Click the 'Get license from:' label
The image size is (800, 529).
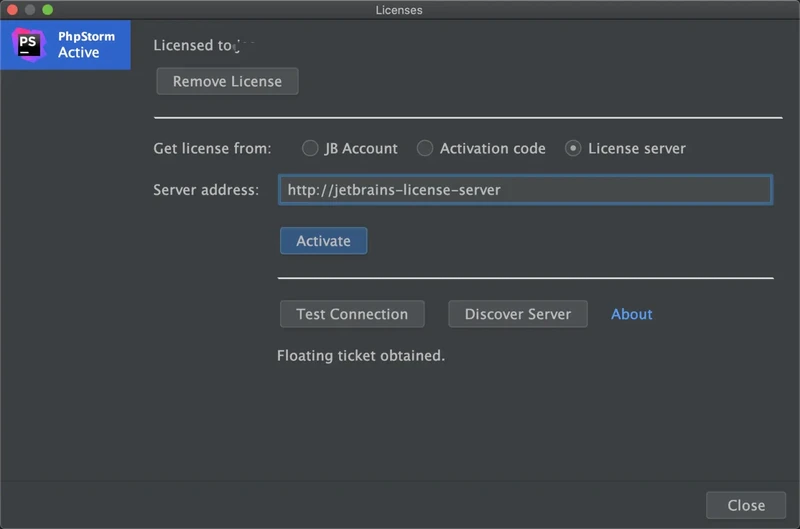212,148
